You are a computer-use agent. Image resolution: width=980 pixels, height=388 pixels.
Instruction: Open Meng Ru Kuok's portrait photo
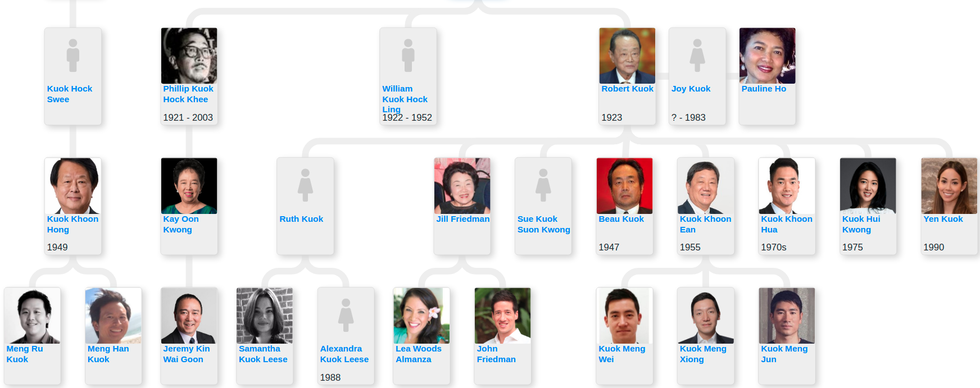[33, 316]
